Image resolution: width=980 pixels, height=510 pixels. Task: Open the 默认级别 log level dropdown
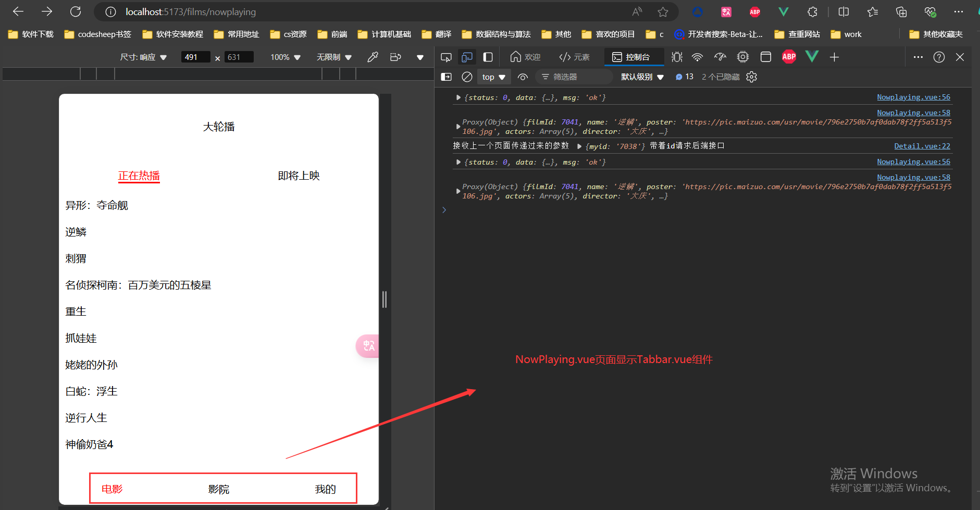click(642, 77)
